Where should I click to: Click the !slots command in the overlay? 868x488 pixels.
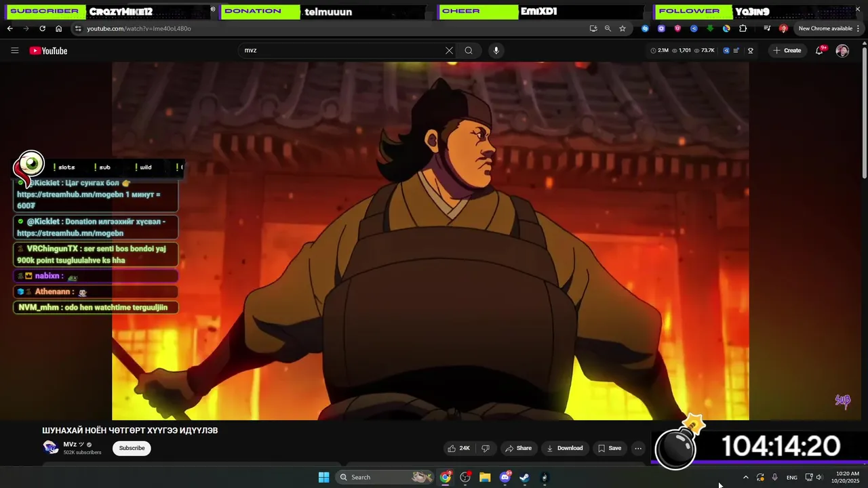64,167
